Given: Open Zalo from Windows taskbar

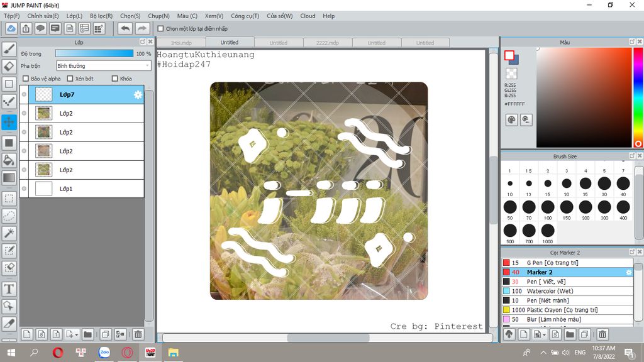Looking at the screenshot, I should coord(104,353).
